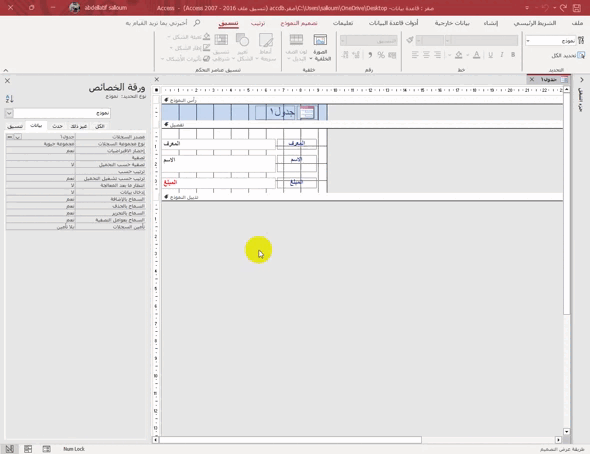The image size is (590, 454).
Task: Click the property sheet sort A-Z icon
Action: click(9, 99)
